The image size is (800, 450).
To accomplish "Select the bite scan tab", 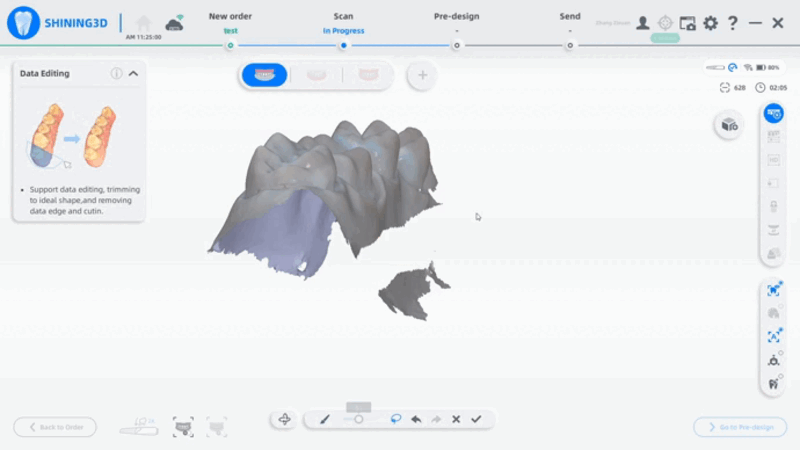I will (368, 75).
